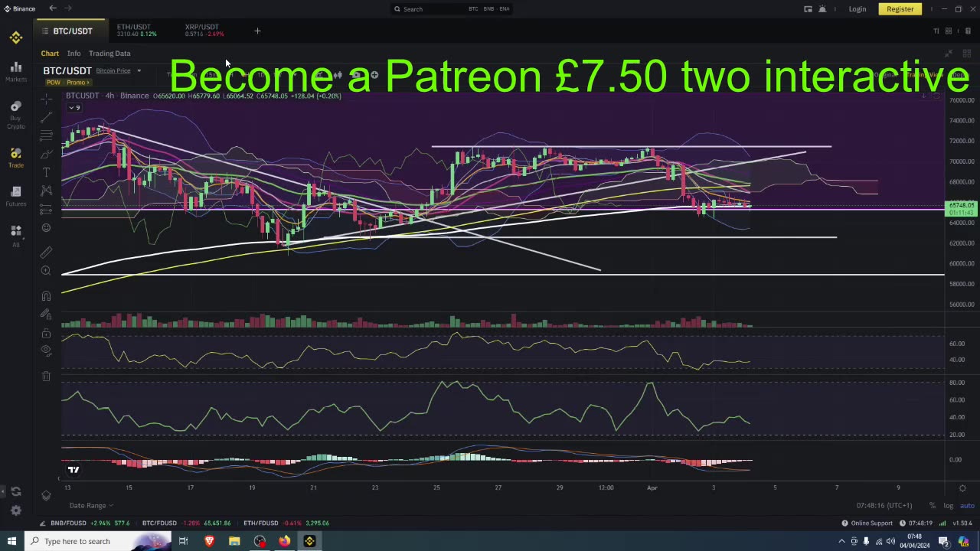The width and height of the screenshot is (980, 551).
Task: Open Firefox from the taskbar
Action: (x=284, y=541)
